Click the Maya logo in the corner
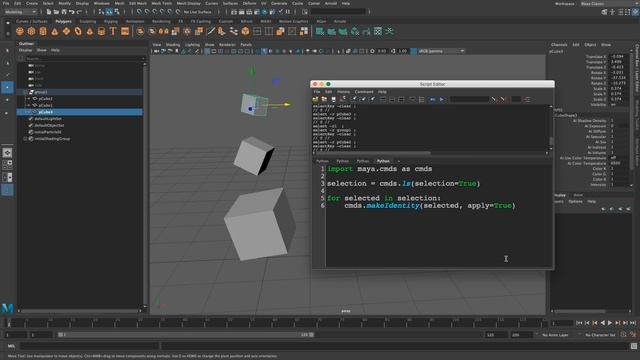 coord(7,308)
